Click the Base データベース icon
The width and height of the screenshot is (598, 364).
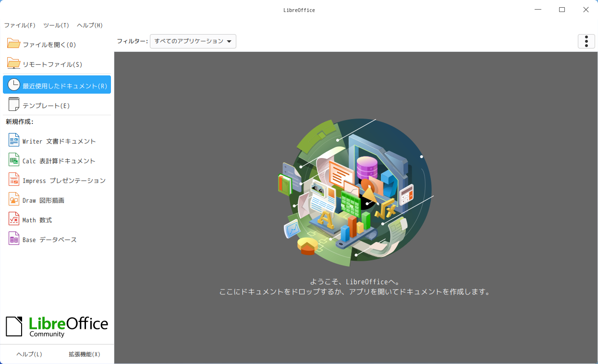(x=14, y=239)
